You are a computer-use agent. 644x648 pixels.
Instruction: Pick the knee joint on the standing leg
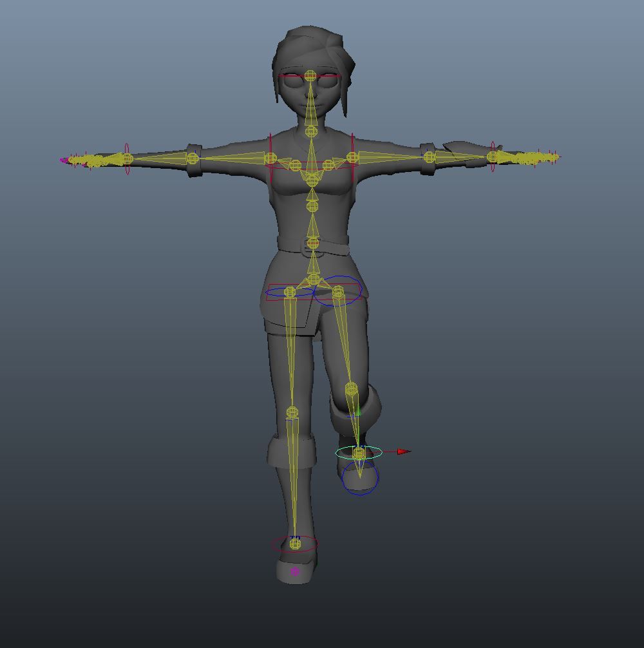(292, 412)
